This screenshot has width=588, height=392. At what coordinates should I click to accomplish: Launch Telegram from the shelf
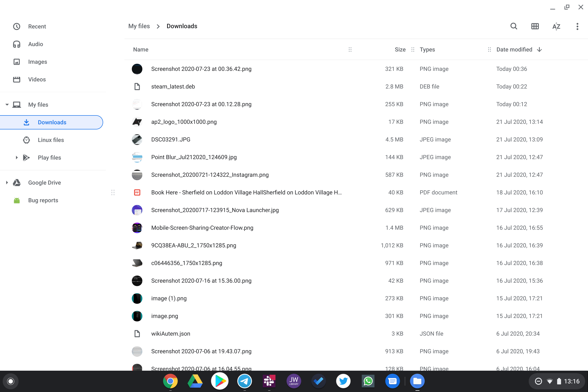tap(244, 381)
